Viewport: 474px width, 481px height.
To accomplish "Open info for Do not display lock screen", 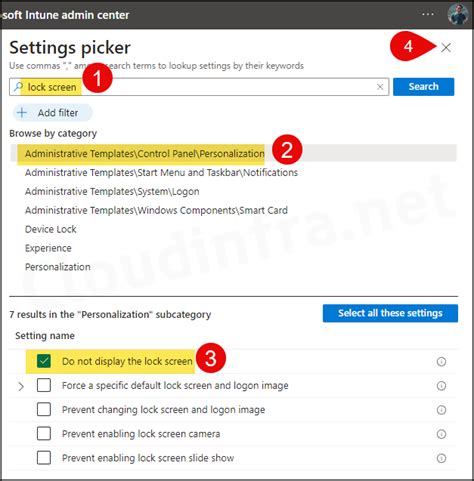I will pos(441,362).
